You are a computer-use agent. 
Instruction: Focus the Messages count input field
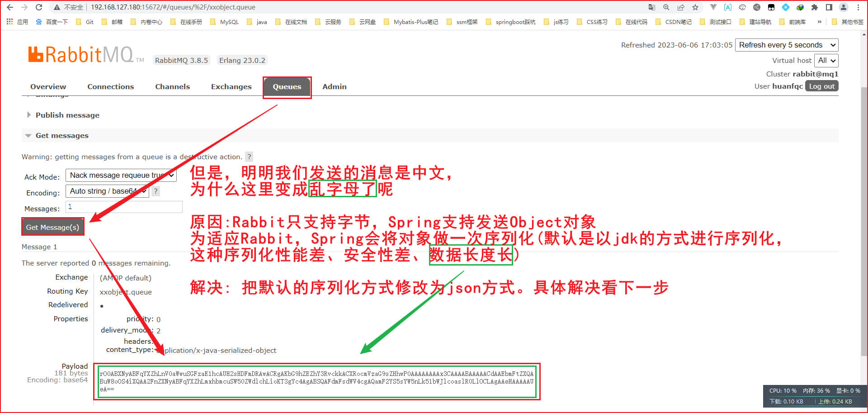(124, 207)
